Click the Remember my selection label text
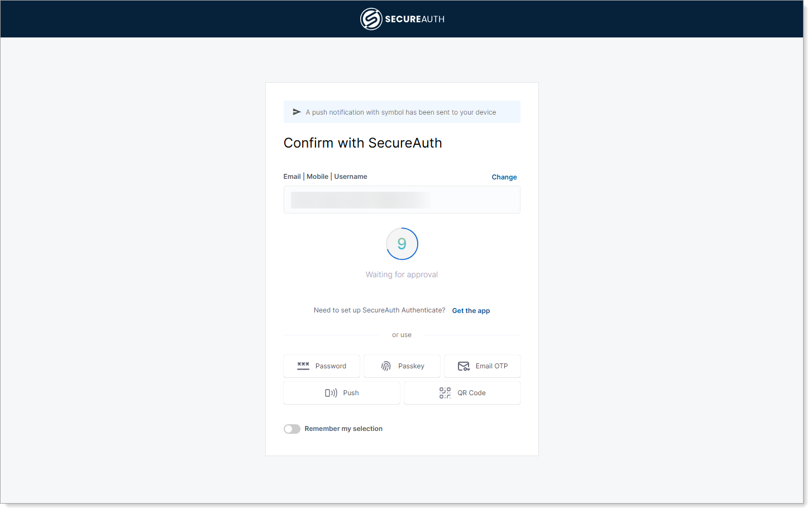This screenshot has height=512, width=812. click(x=343, y=429)
